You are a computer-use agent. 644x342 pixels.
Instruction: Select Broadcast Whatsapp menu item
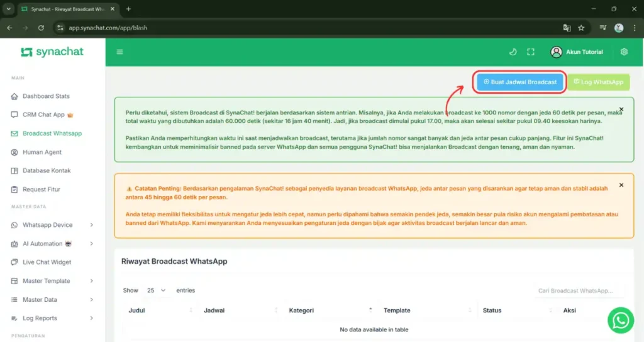tap(52, 133)
